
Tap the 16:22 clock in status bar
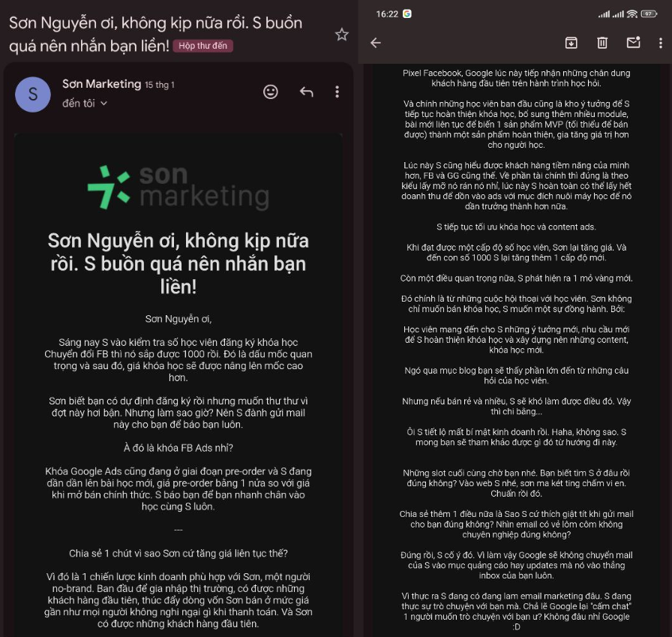[387, 14]
